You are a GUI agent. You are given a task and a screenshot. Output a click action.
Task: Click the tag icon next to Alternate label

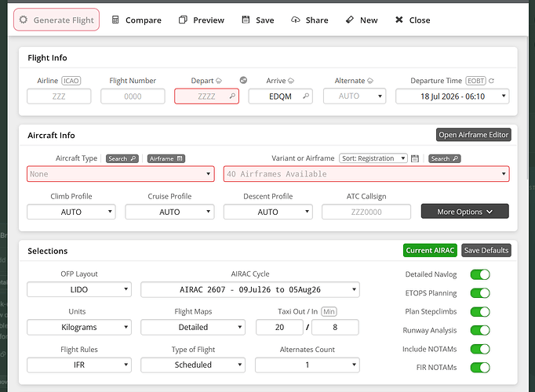(x=369, y=81)
